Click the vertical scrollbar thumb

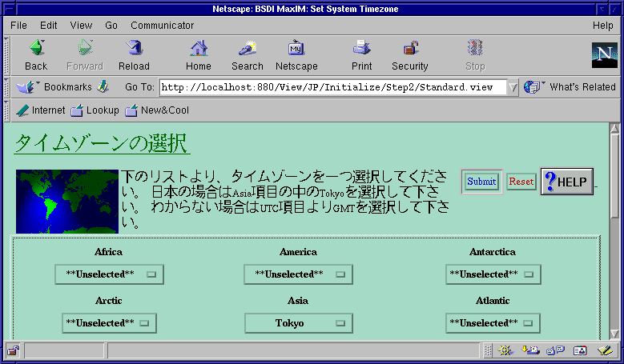[x=614, y=175]
